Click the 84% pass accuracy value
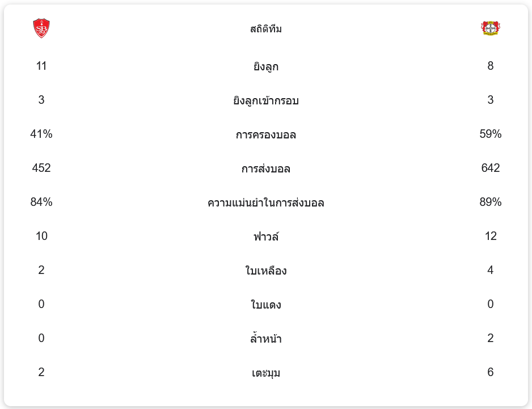 (41, 202)
